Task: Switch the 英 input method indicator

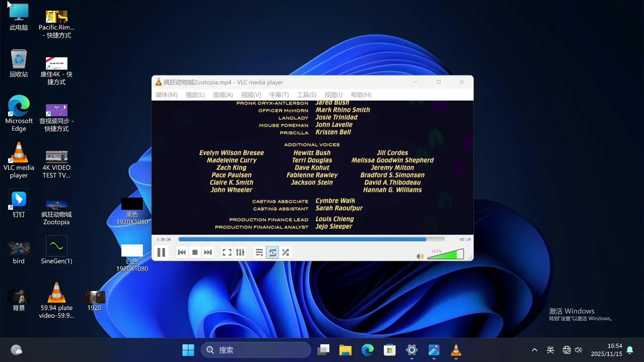Action: [550, 350]
